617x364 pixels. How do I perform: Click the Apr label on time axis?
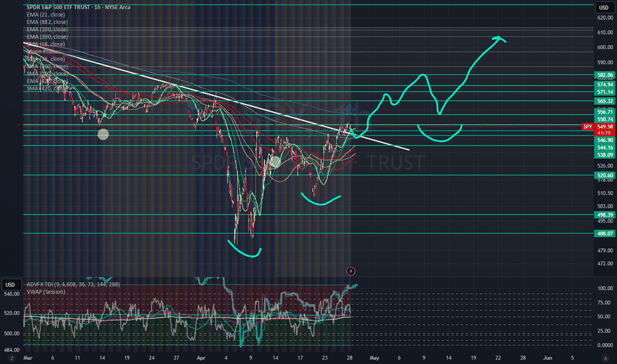pyautogui.click(x=201, y=357)
